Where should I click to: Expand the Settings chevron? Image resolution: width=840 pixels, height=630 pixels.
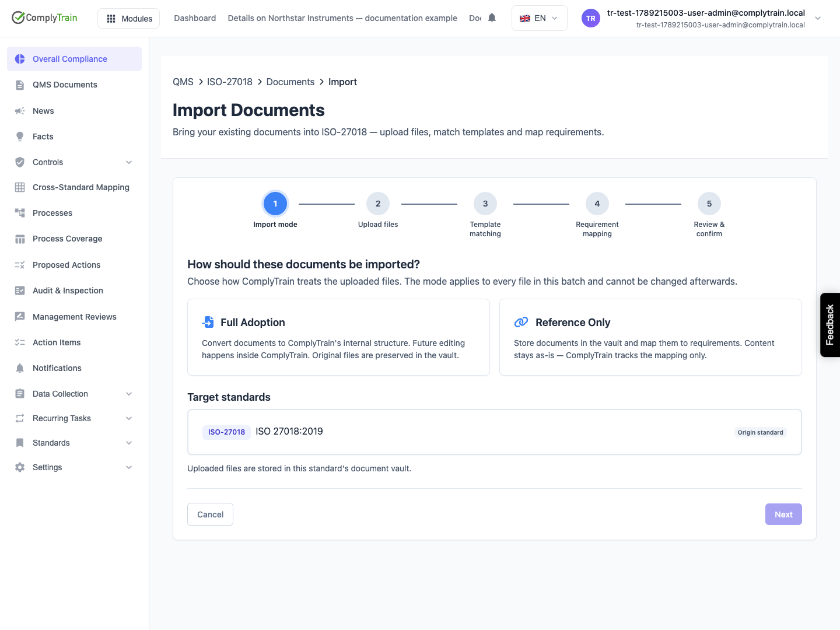[129, 467]
